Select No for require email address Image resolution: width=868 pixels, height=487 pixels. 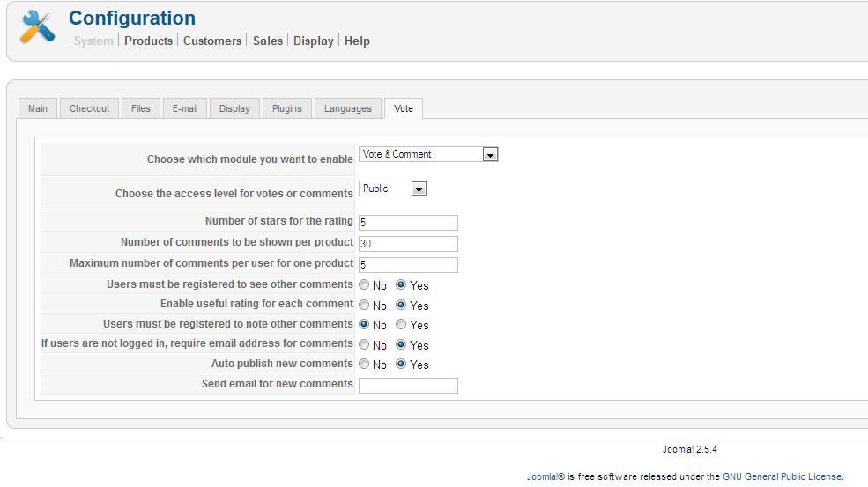(x=364, y=345)
